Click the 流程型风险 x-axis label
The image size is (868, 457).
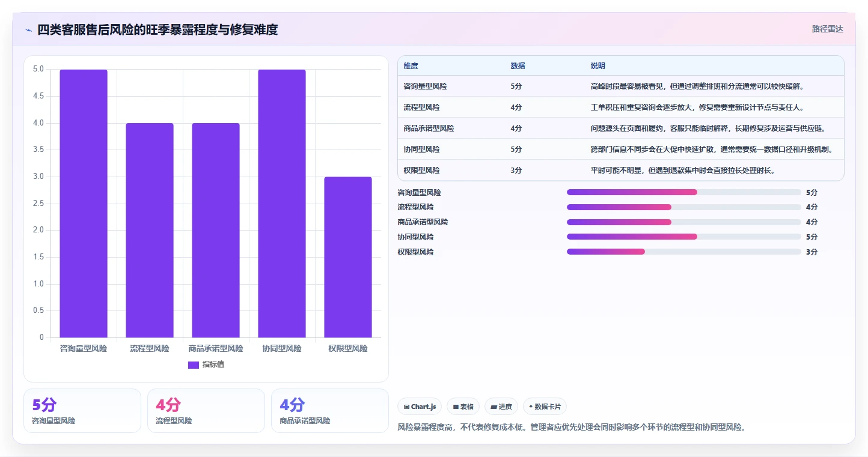tap(150, 348)
